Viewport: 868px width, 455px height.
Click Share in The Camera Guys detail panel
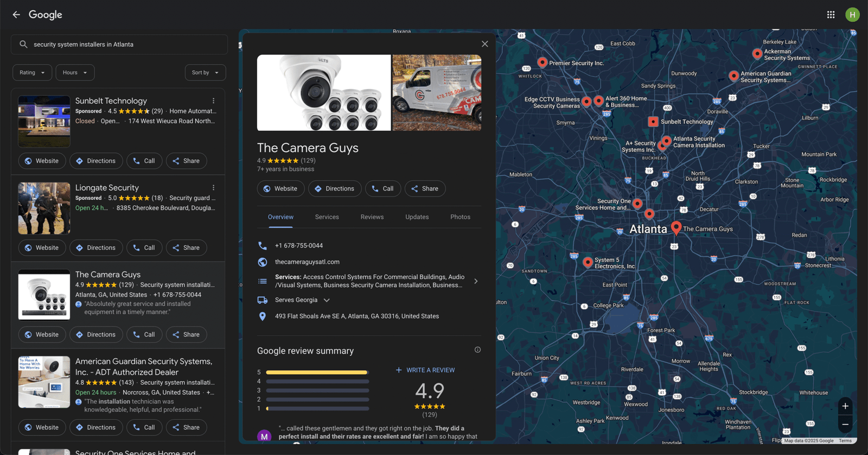click(x=425, y=188)
